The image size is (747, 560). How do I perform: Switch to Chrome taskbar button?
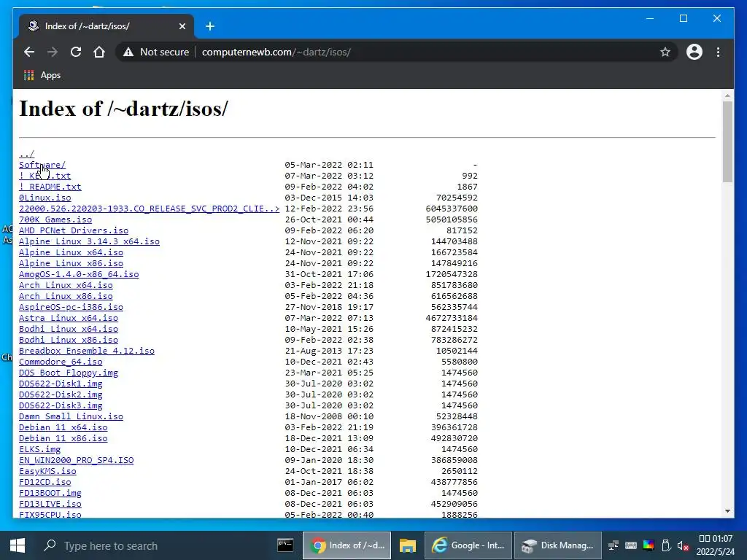[x=347, y=545]
